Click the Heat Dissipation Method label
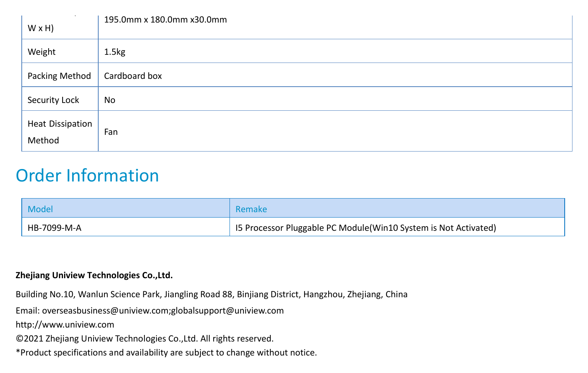Viewport: 588px width, 373px height. pos(60,132)
